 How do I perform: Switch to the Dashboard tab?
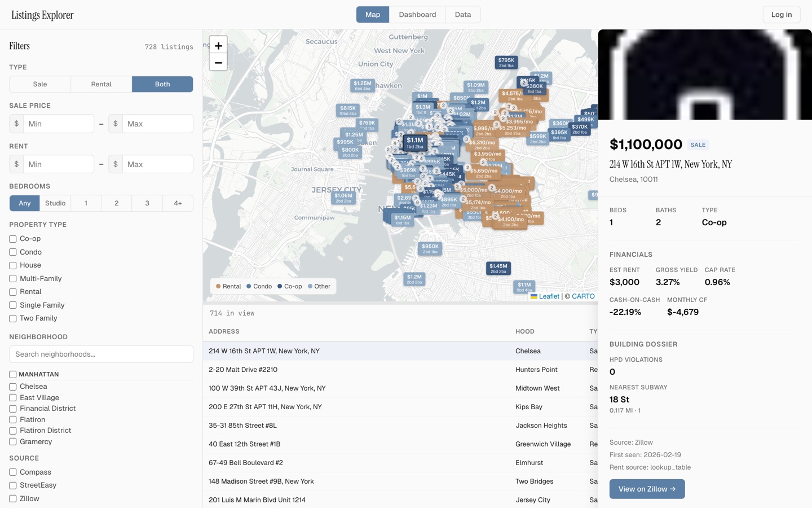tap(417, 15)
